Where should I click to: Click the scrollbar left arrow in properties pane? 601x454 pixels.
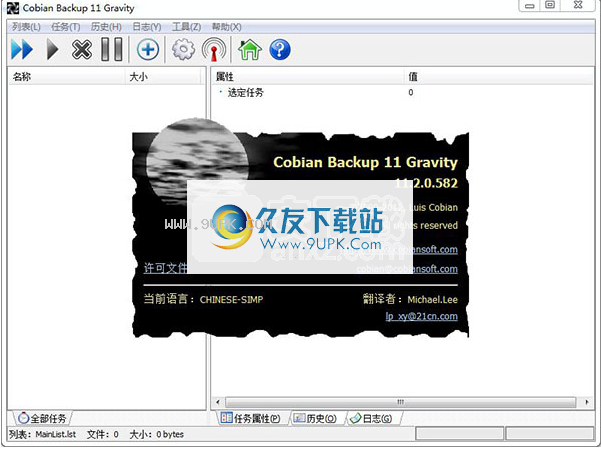[x=218, y=402]
